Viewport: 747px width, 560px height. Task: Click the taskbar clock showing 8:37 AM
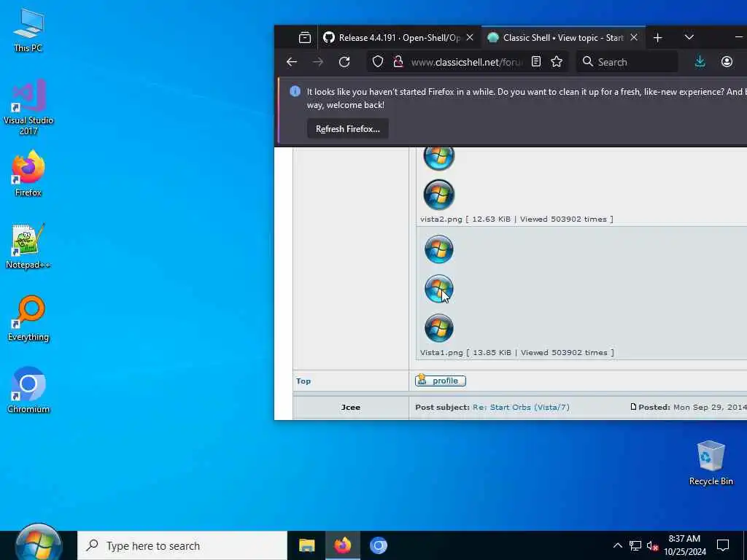(684, 545)
